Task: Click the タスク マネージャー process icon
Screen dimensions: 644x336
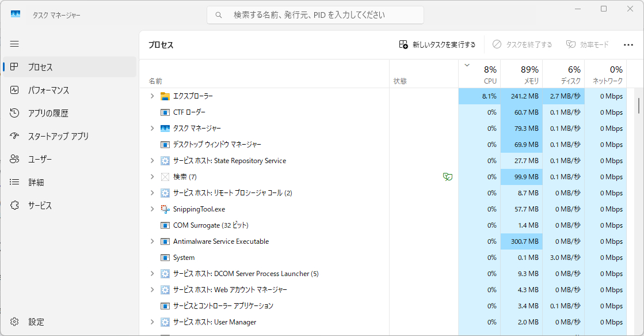Action: coord(165,129)
